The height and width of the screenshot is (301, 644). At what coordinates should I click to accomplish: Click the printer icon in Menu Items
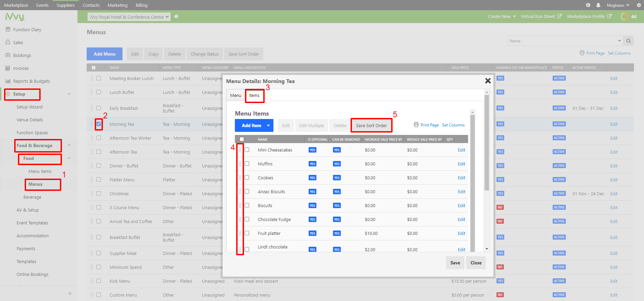[x=416, y=125]
